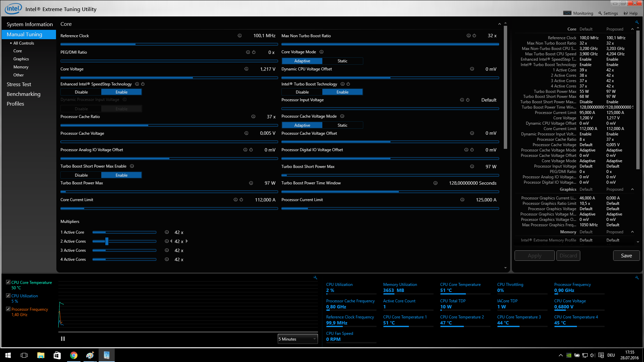
Task: Open File Explorer from the taskbar
Action: [x=41, y=355]
